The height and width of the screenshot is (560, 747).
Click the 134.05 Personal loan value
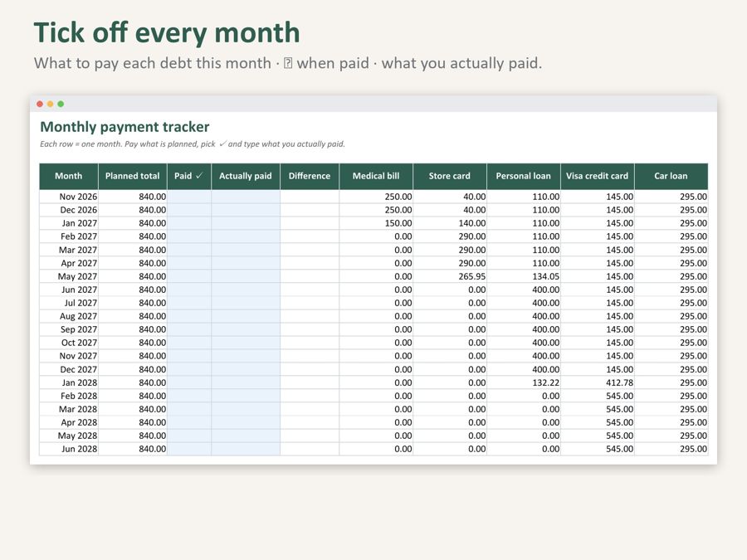pyautogui.click(x=524, y=276)
